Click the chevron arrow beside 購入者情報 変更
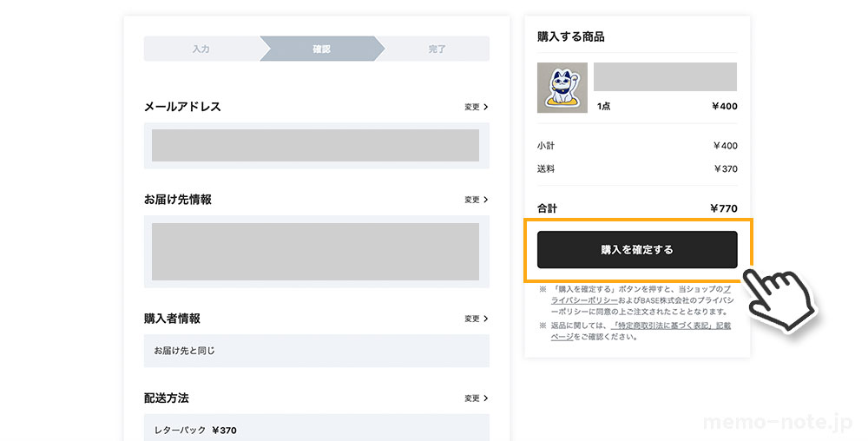The width and height of the screenshot is (868, 441). pyautogui.click(x=486, y=319)
